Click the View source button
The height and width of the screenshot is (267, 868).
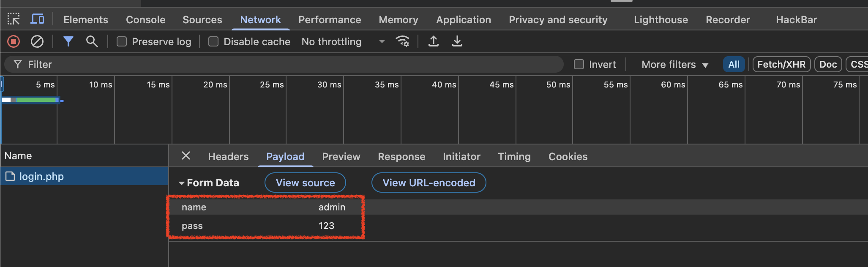(x=305, y=183)
